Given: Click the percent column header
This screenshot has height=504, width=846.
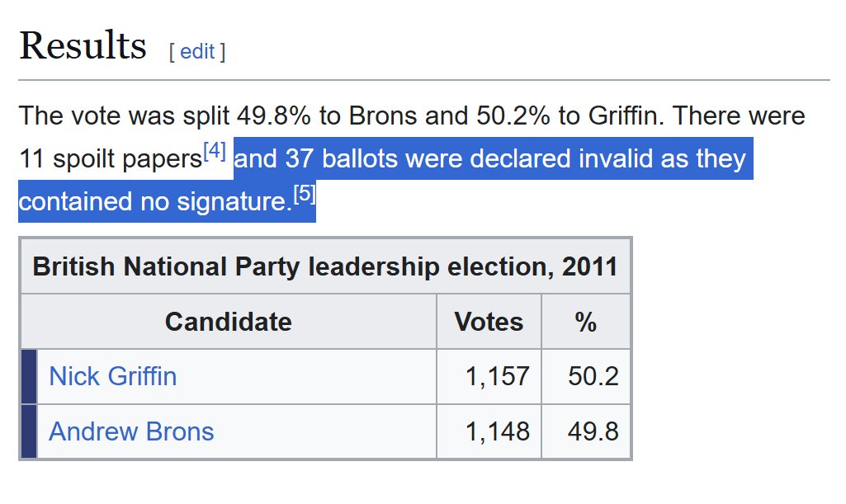Looking at the screenshot, I should click(x=586, y=322).
